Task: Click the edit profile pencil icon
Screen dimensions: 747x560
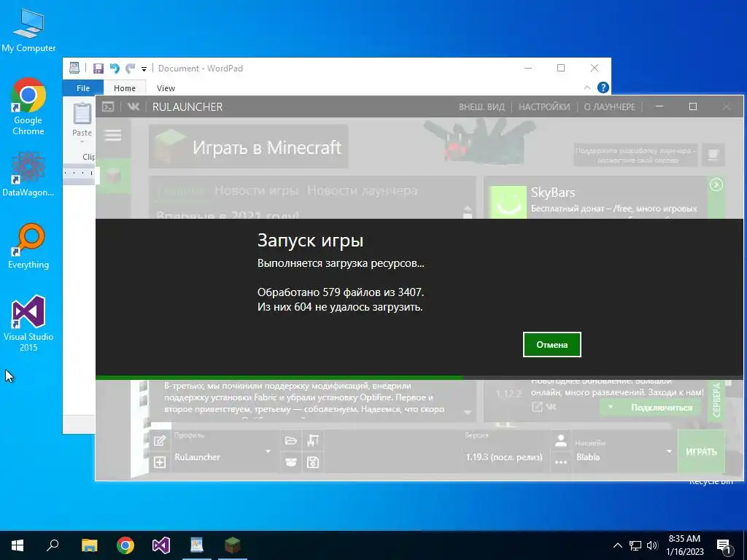Action: pyautogui.click(x=160, y=441)
